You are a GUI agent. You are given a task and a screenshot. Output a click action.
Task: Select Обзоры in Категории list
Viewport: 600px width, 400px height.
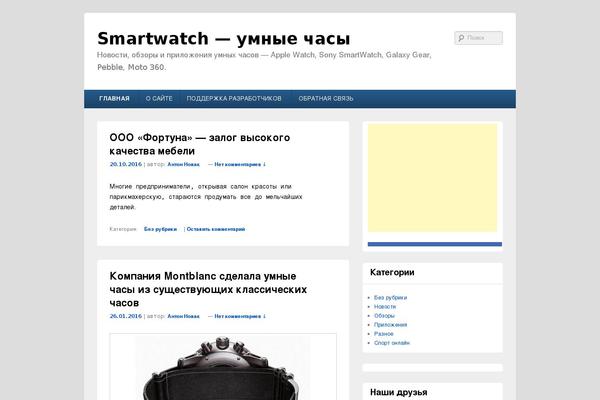[x=384, y=316]
